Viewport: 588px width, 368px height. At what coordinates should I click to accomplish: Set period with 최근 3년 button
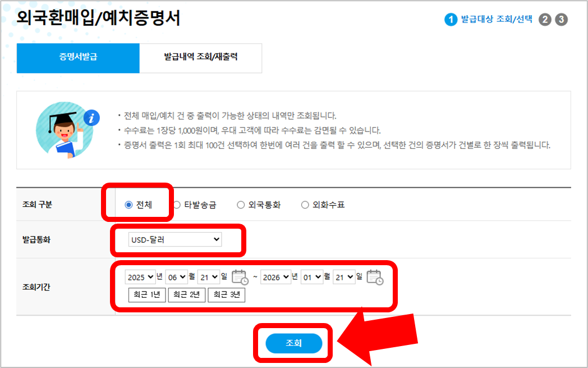(227, 295)
